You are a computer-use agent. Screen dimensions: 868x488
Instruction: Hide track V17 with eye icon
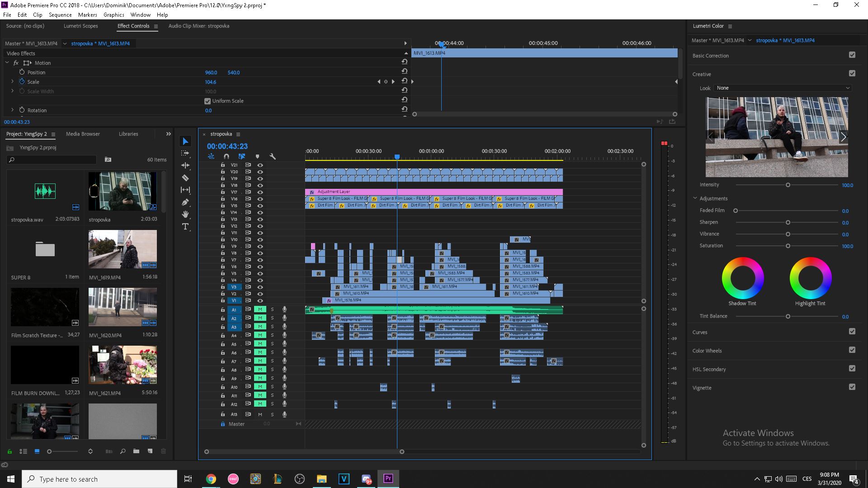(260, 192)
